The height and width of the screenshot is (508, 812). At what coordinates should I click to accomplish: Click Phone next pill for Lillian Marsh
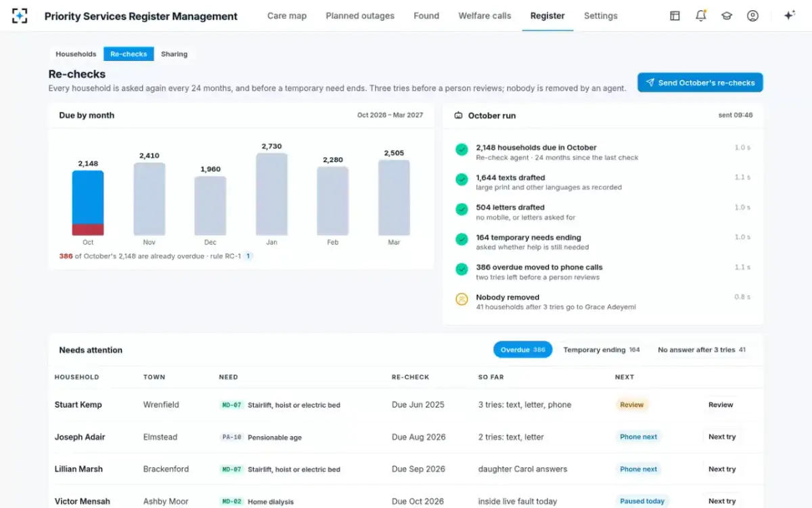[639, 469]
